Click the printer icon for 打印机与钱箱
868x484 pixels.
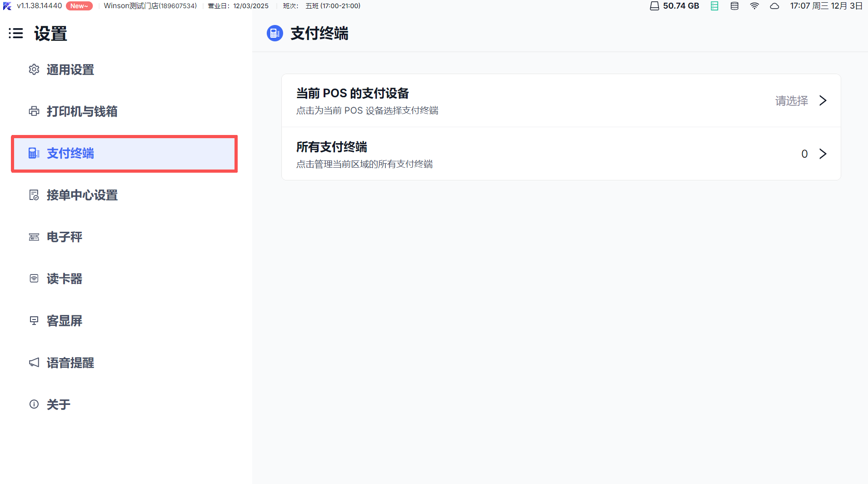[34, 111]
